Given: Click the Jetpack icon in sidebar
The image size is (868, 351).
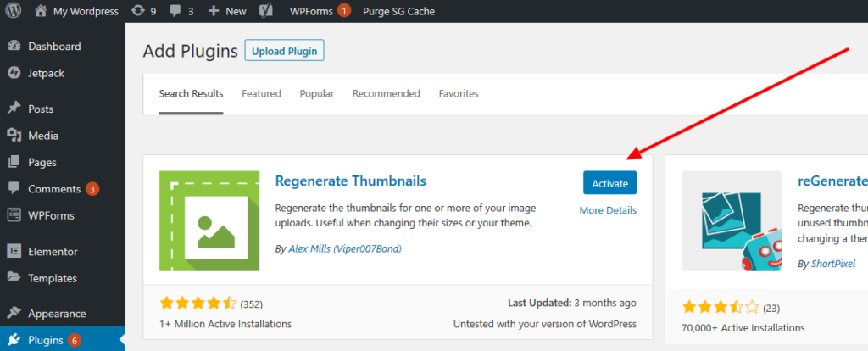Looking at the screenshot, I should click(14, 73).
